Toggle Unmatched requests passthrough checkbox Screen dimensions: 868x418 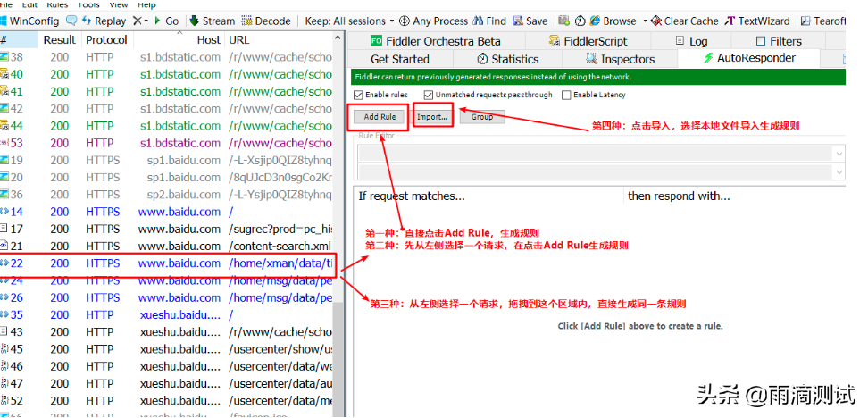pos(428,95)
